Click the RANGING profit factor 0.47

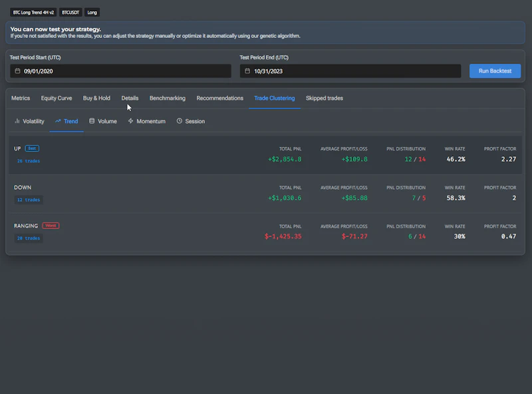[509, 236]
